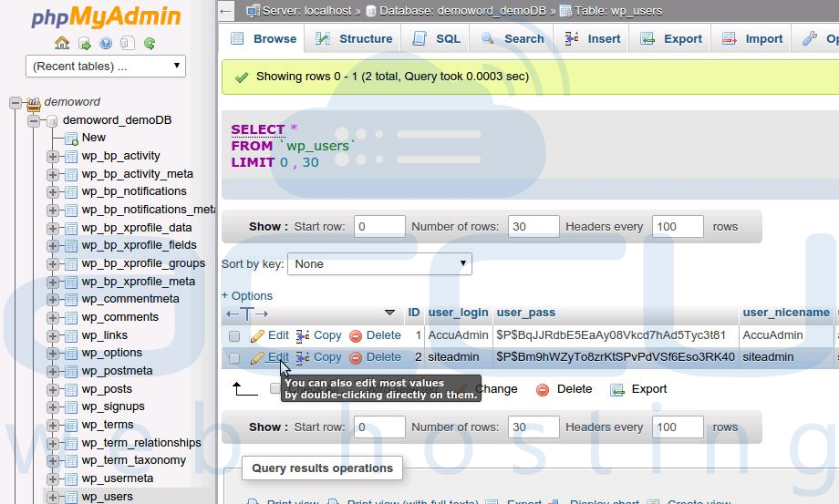
Task: Open the Export tab
Action: click(671, 39)
